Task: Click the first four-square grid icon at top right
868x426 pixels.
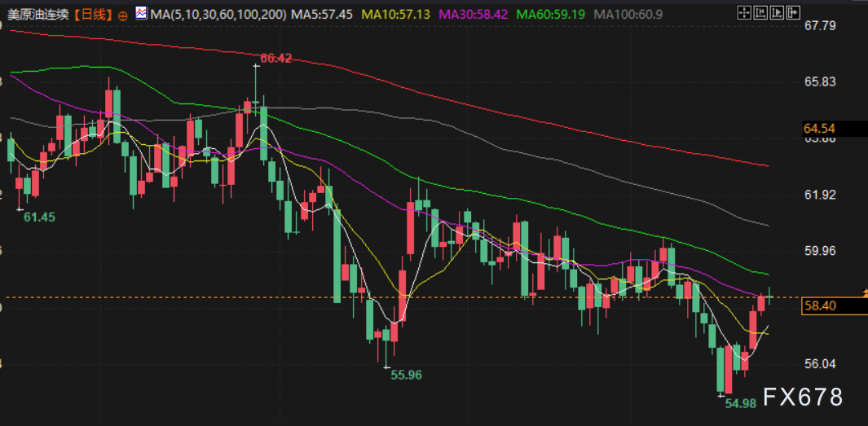Action: pos(743,13)
